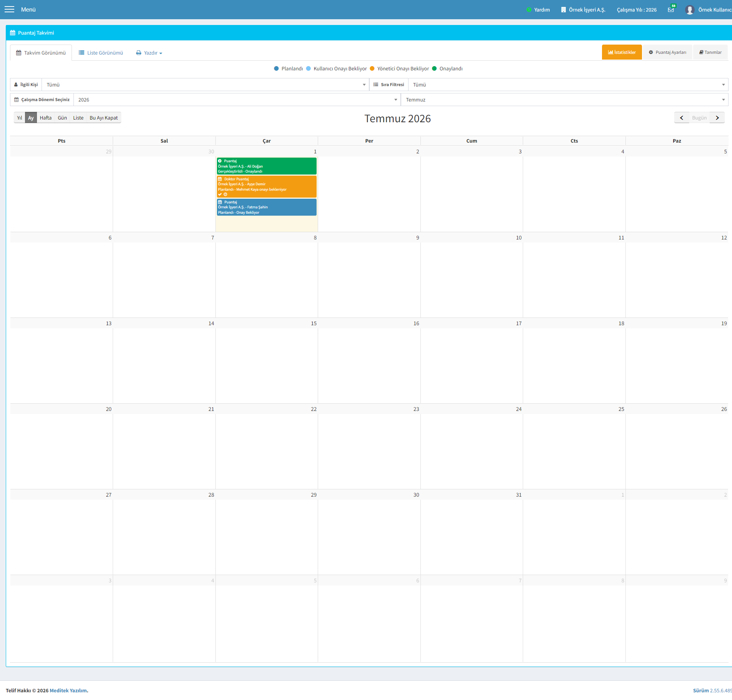Switch to Liste Görünümü tab
The height and width of the screenshot is (700, 732).
click(101, 53)
